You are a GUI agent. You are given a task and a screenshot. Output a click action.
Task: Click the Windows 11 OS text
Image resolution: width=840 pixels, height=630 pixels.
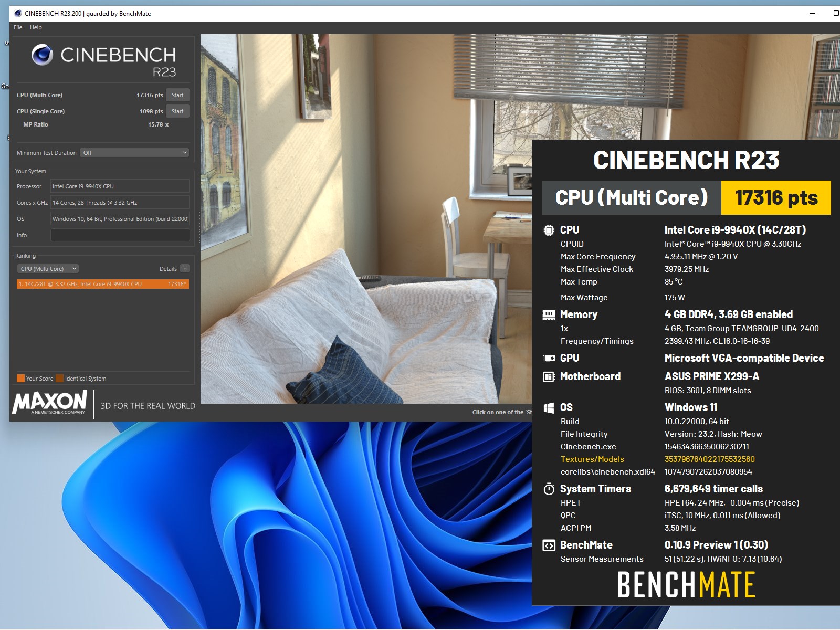click(x=690, y=407)
